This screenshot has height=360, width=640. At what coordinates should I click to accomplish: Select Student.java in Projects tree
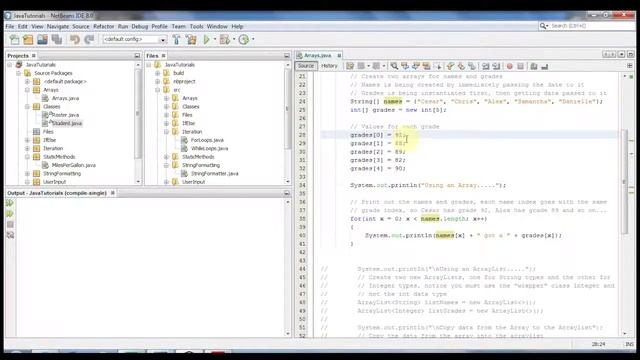click(67, 123)
